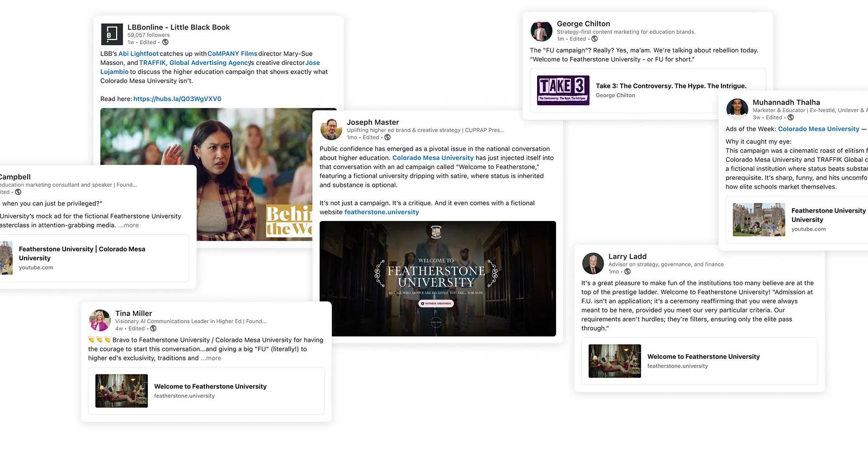Click the Muhannadh Thalha author name

[x=786, y=102]
